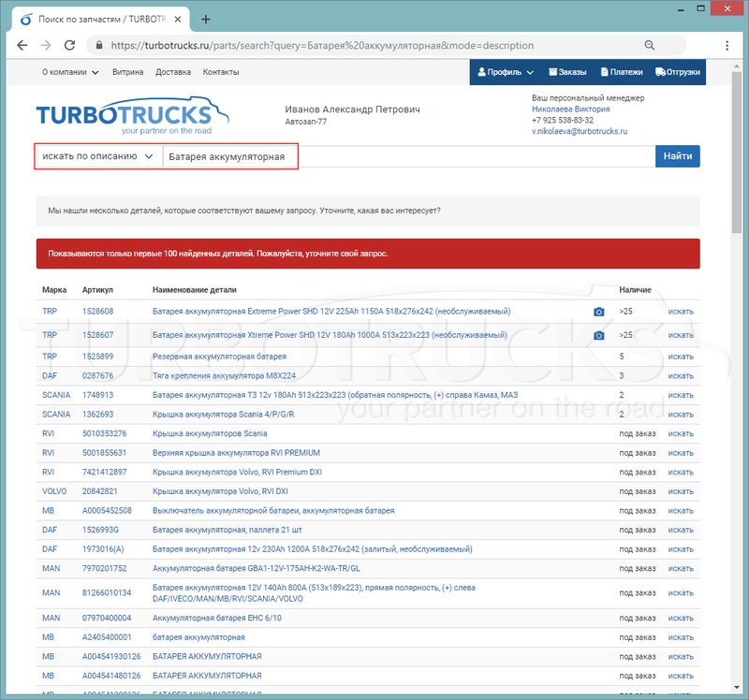Screen dimensions: 749x700
Task: Open Xtreme Power SHD 180Ah battery link
Action: (x=330, y=335)
